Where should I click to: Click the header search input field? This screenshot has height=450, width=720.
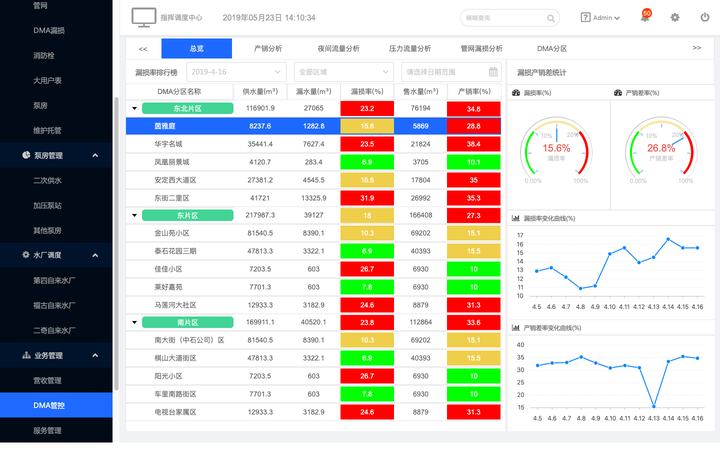(x=510, y=18)
